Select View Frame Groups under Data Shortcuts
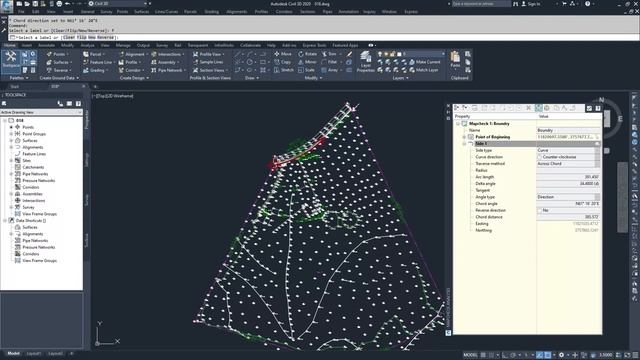Viewport: 640px width, 360px height. (x=39, y=261)
